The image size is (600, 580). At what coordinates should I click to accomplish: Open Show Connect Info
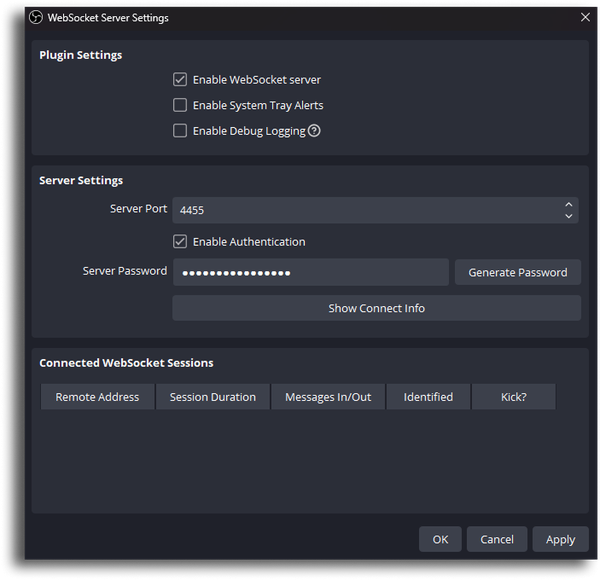(377, 308)
